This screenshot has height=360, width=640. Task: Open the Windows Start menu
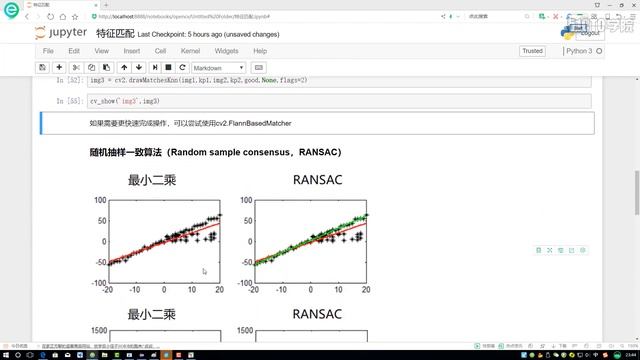click(6, 355)
